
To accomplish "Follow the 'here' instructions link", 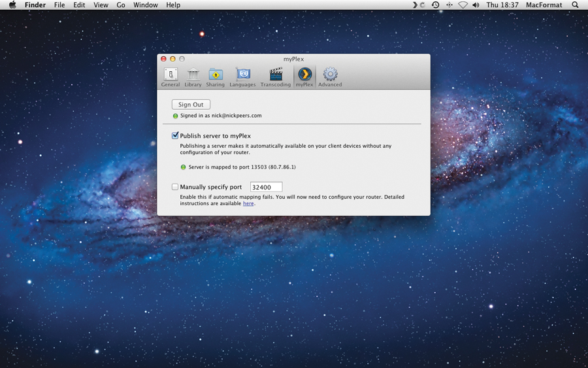I will [248, 204].
